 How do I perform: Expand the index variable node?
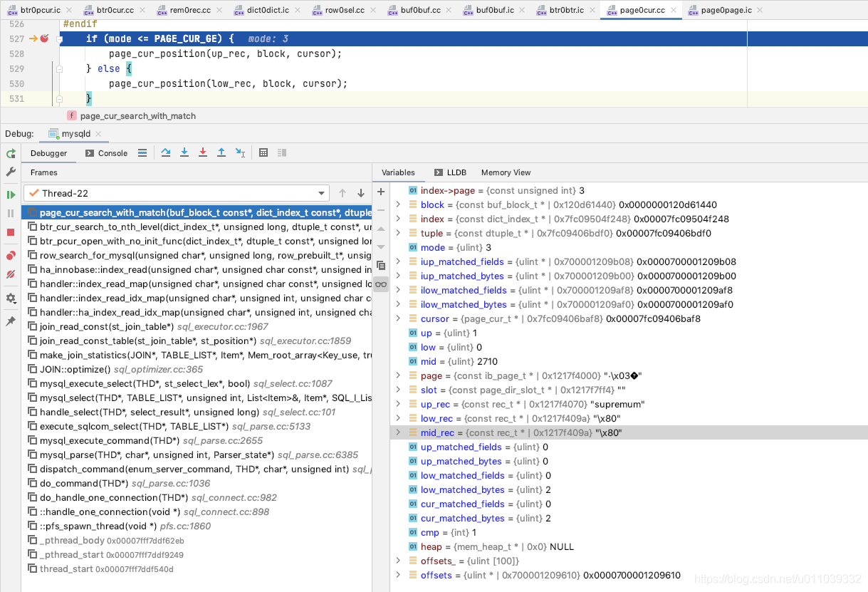(398, 219)
